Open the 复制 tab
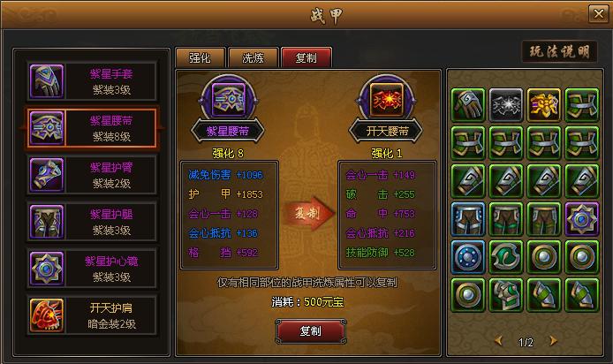613x364 pixels. [306, 57]
